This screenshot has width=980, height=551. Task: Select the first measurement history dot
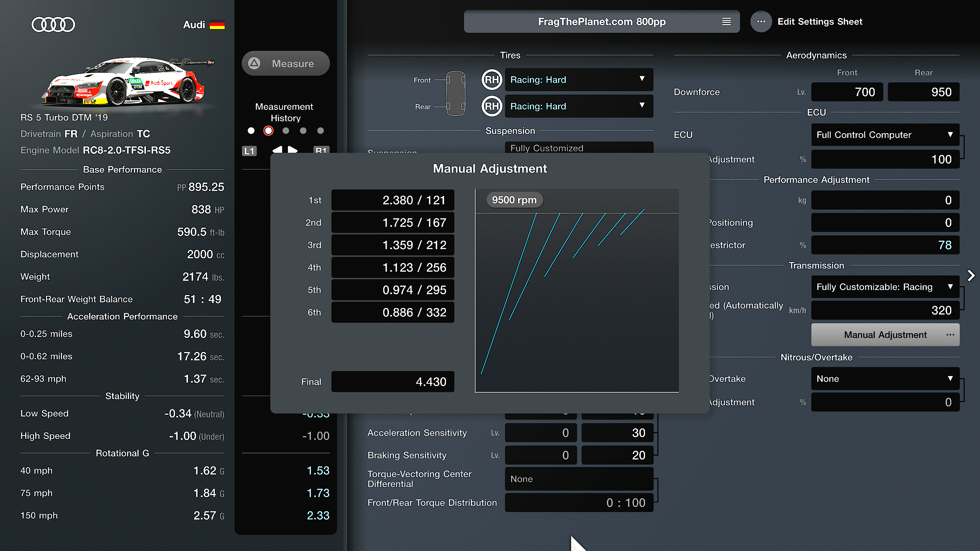(251, 131)
